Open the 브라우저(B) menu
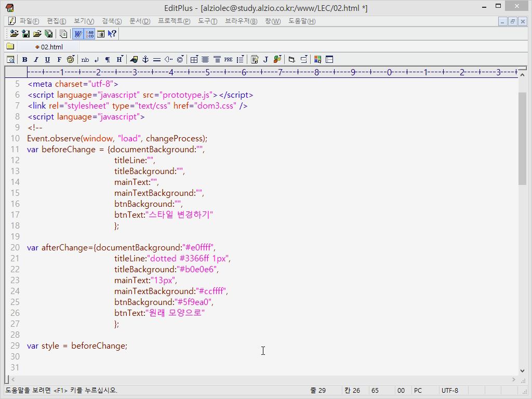The height and width of the screenshot is (399, 532). coord(241,21)
